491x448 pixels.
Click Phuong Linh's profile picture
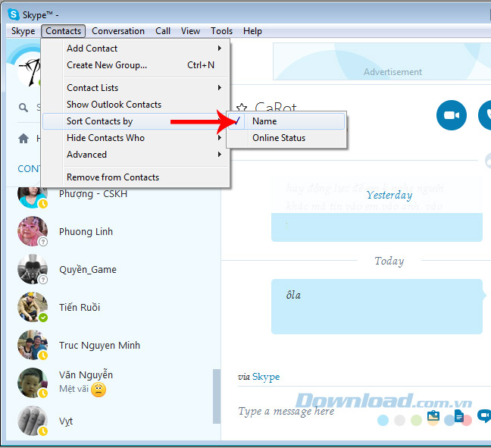pyautogui.click(x=33, y=231)
